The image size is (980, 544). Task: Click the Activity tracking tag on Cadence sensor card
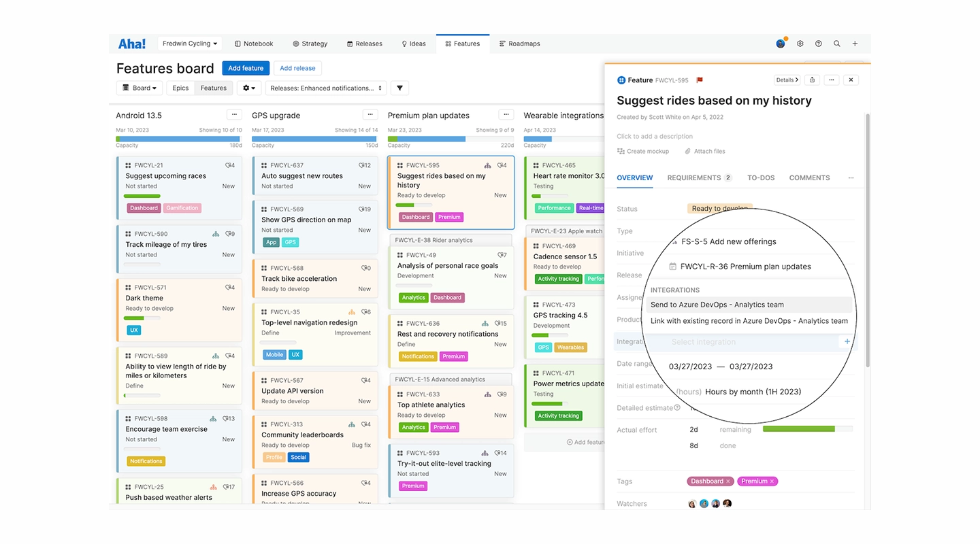coord(558,279)
